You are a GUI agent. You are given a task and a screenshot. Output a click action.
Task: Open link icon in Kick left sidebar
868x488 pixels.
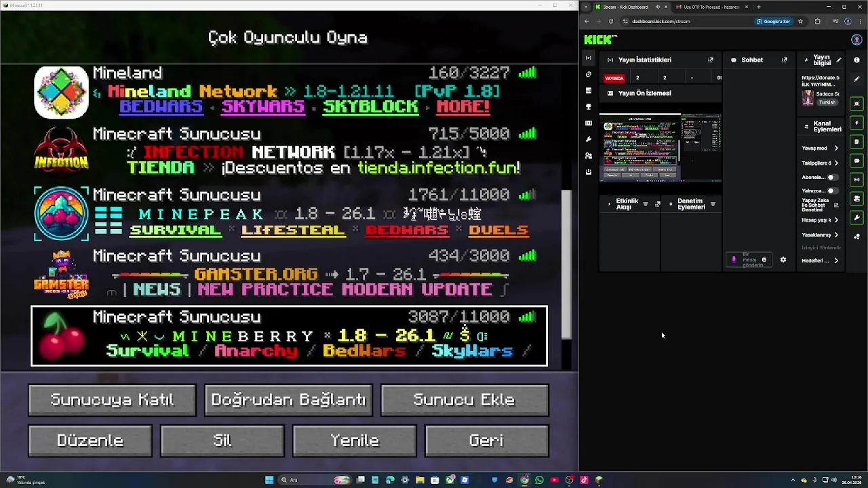pos(588,75)
